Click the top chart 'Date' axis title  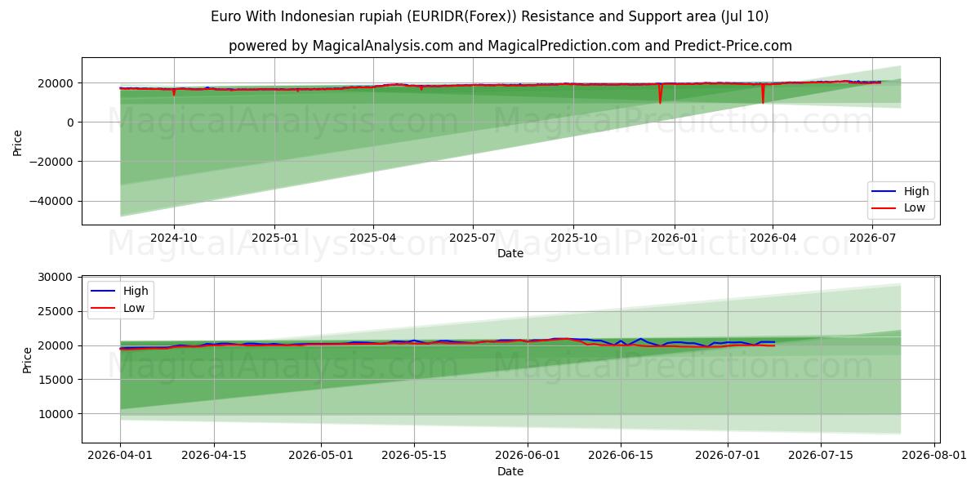pyautogui.click(x=510, y=254)
